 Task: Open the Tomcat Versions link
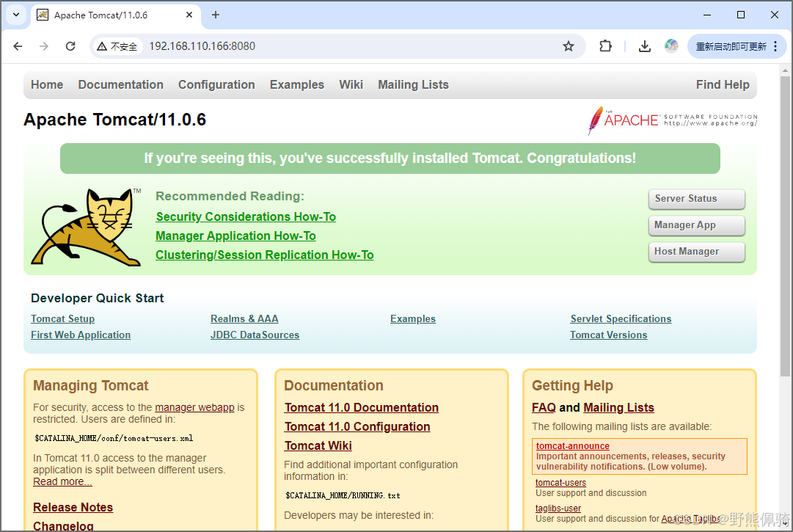point(608,335)
